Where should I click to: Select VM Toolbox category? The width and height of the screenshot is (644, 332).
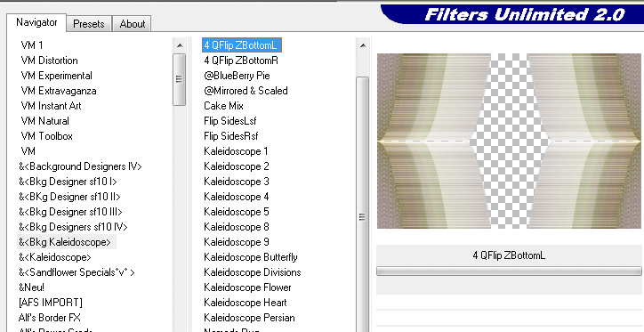pyautogui.click(x=47, y=136)
